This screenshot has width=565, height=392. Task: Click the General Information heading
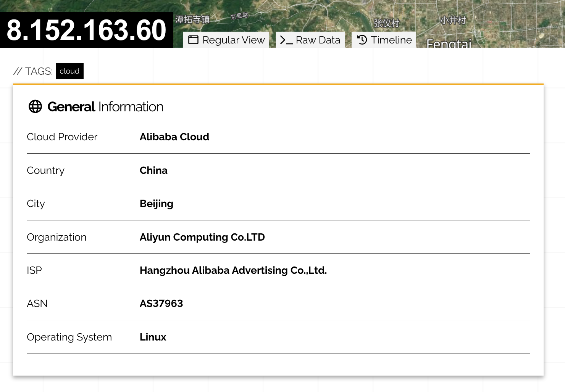pyautogui.click(x=105, y=107)
